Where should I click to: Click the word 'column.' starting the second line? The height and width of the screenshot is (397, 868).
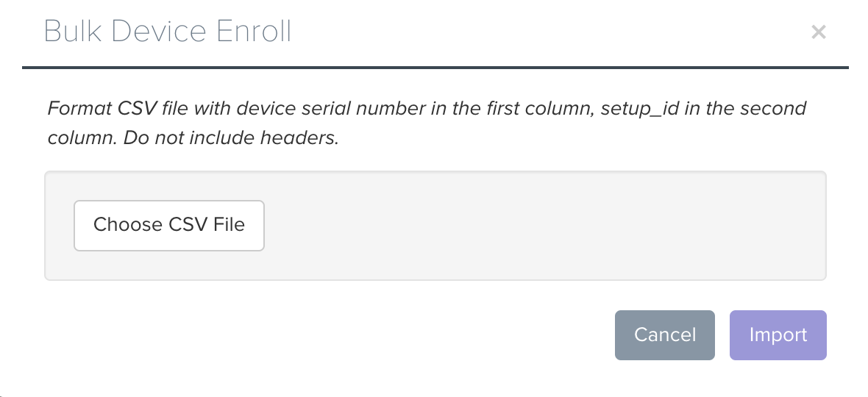82,137
